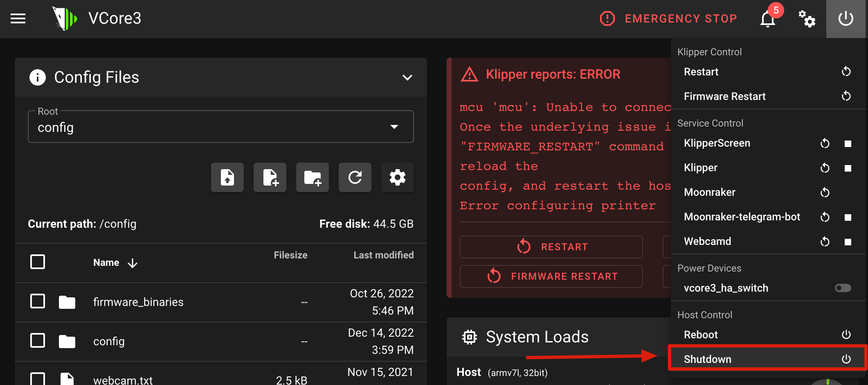Screen dimensions: 868x385
Task: Open the hamburger navigation menu
Action: (x=18, y=18)
